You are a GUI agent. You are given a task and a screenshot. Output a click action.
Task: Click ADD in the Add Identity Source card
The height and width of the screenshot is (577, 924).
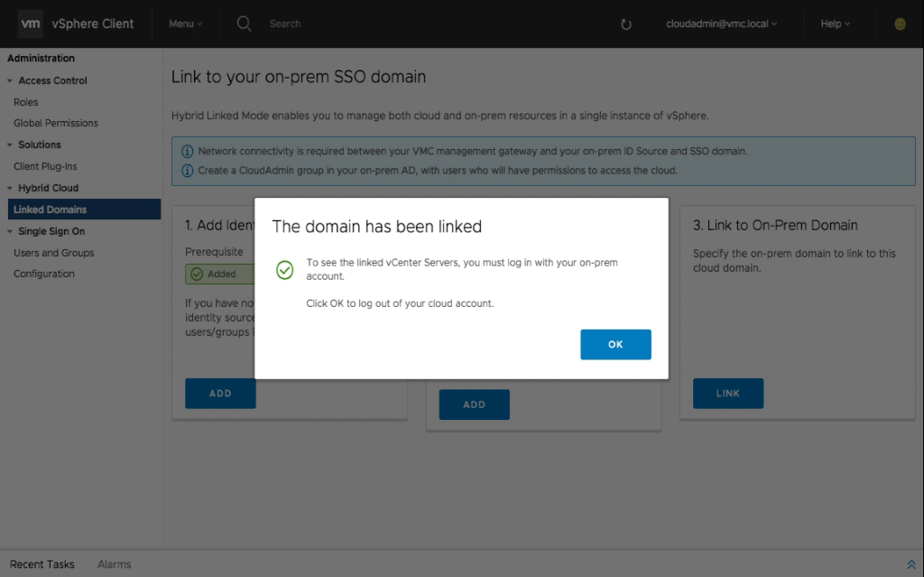(x=220, y=394)
